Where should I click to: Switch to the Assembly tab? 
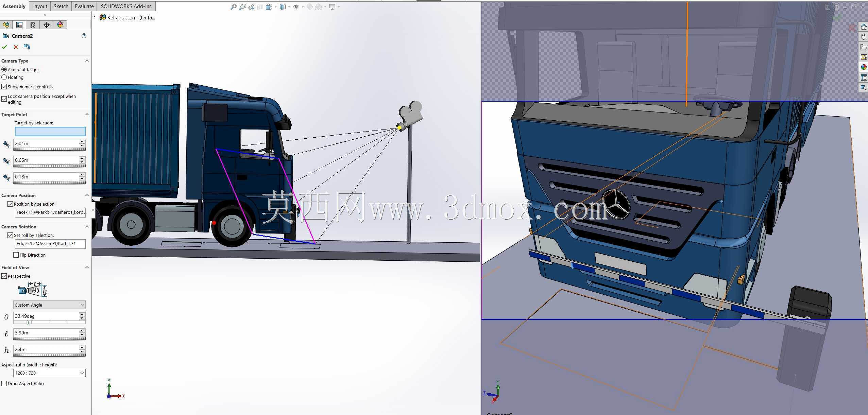[x=14, y=6]
